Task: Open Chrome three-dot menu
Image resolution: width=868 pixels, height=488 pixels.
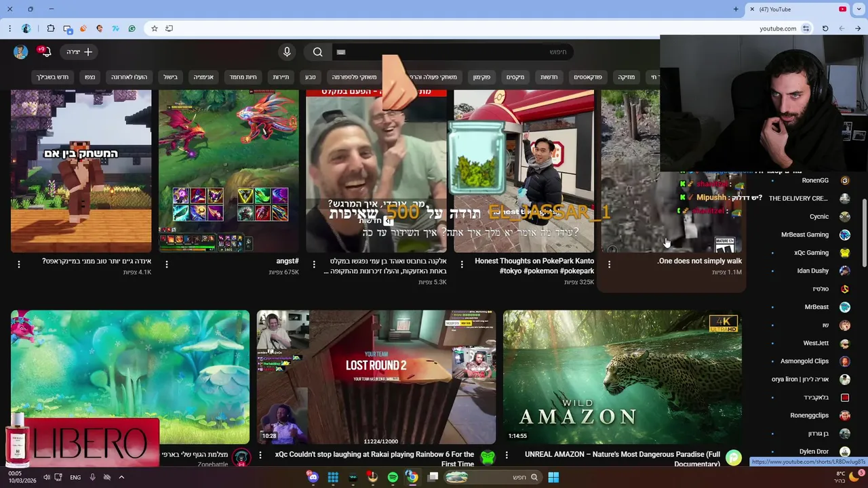Action: (9, 28)
